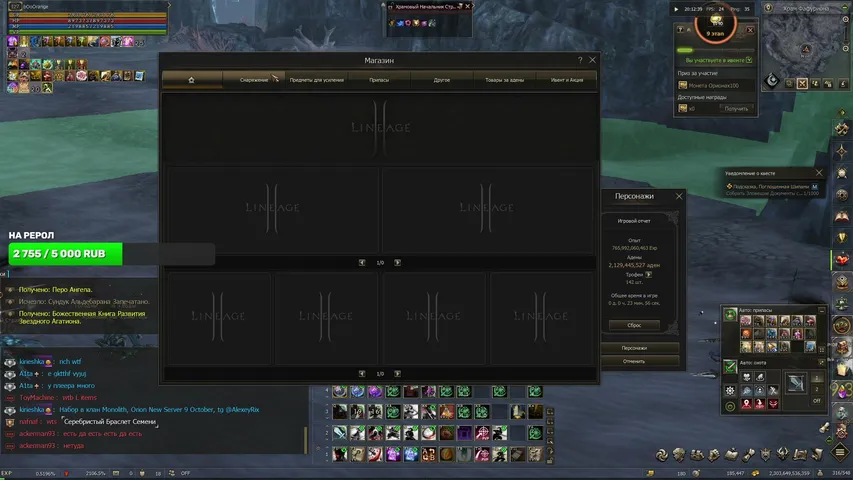
Task: Select the Припасы shop tab
Action: tap(379, 80)
